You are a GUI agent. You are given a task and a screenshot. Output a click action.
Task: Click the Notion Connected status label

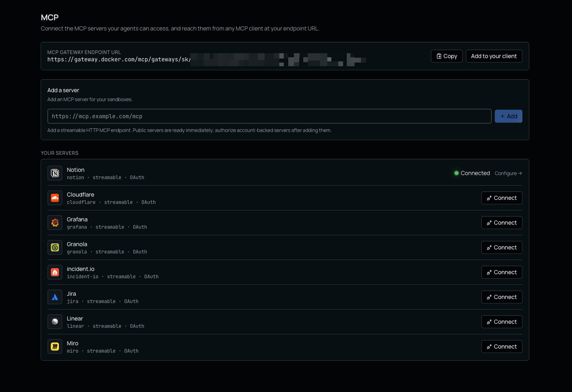(x=472, y=173)
